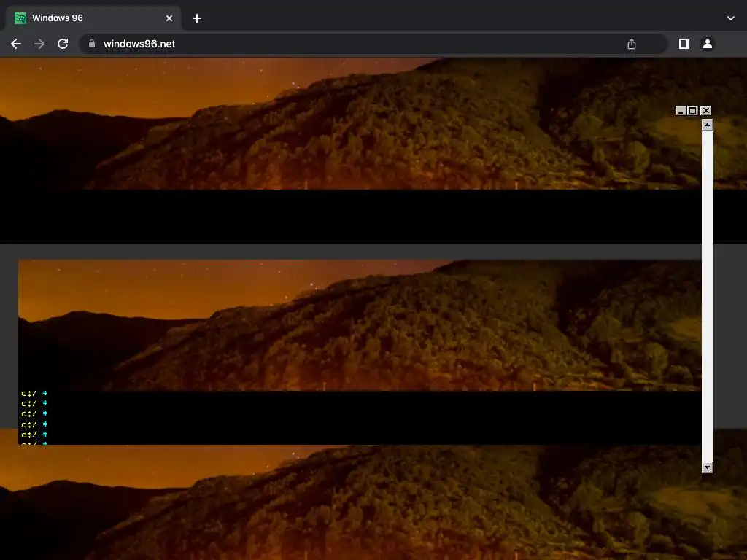Click the Windows 96 tab favicon
Image resolution: width=747 pixels, height=560 pixels.
[20, 18]
